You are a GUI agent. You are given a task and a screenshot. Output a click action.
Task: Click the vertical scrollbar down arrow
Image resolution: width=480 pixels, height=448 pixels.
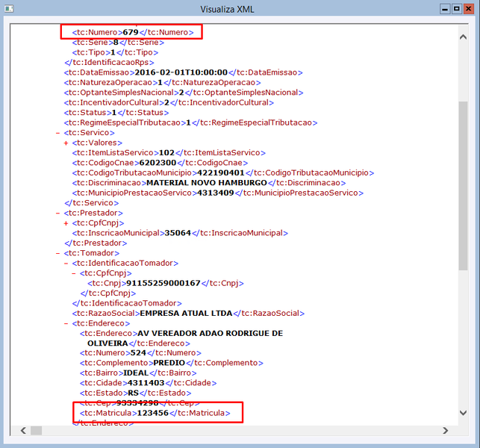pyautogui.click(x=463, y=413)
